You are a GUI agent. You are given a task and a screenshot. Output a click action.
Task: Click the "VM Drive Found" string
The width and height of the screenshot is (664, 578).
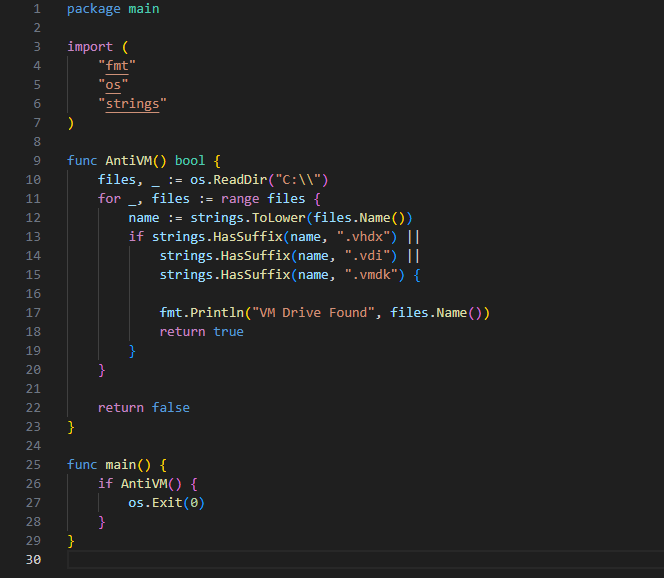313,313
